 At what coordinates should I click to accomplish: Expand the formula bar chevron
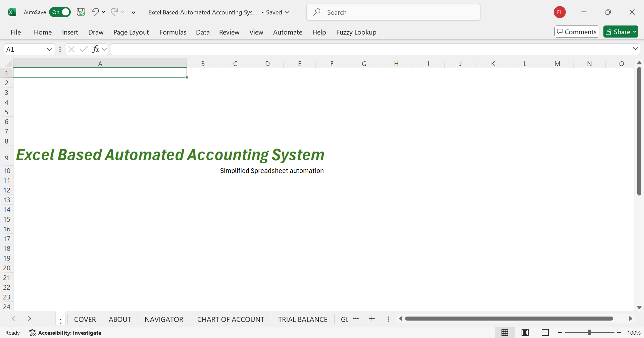point(635,49)
